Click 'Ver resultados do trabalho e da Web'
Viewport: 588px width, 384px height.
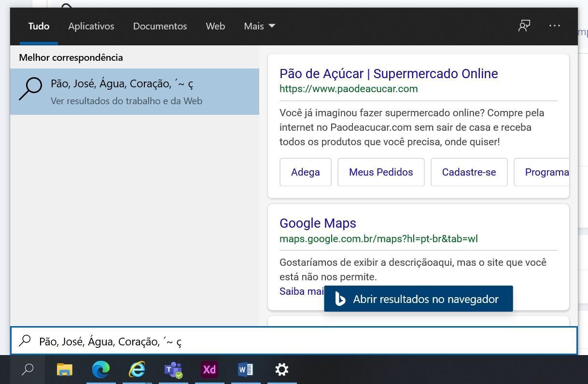click(126, 101)
